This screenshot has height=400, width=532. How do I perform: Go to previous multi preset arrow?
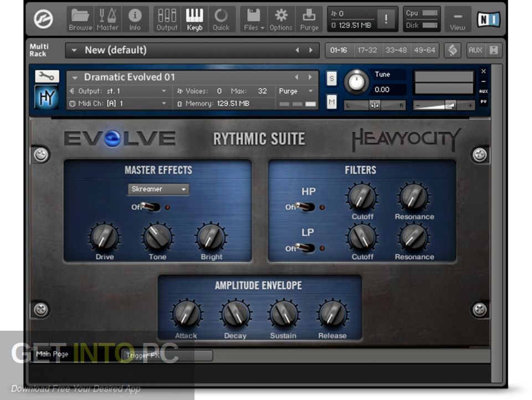[x=297, y=50]
